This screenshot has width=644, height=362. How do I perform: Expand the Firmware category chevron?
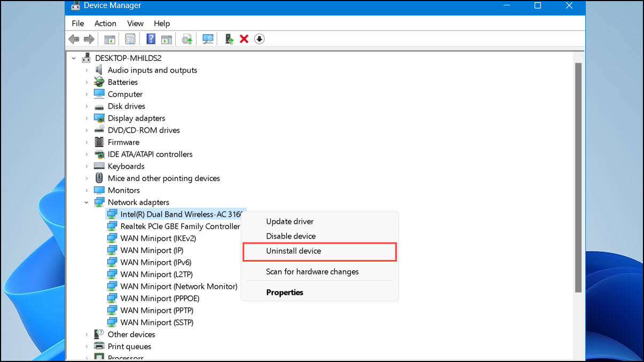(x=87, y=142)
